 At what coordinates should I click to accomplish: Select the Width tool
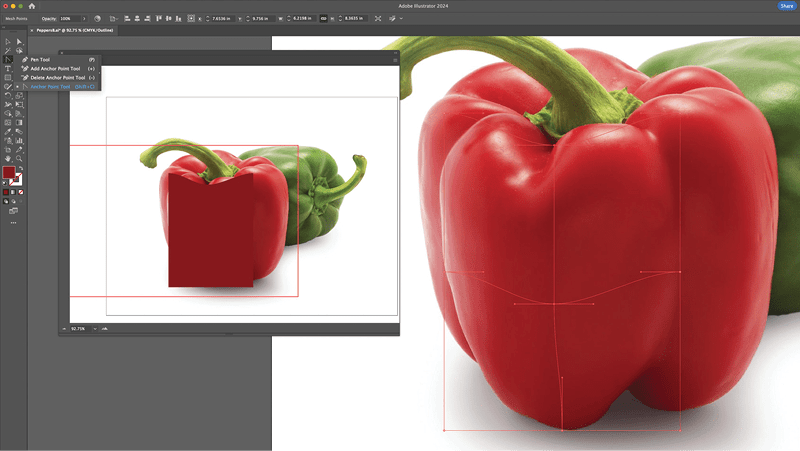(x=8, y=105)
